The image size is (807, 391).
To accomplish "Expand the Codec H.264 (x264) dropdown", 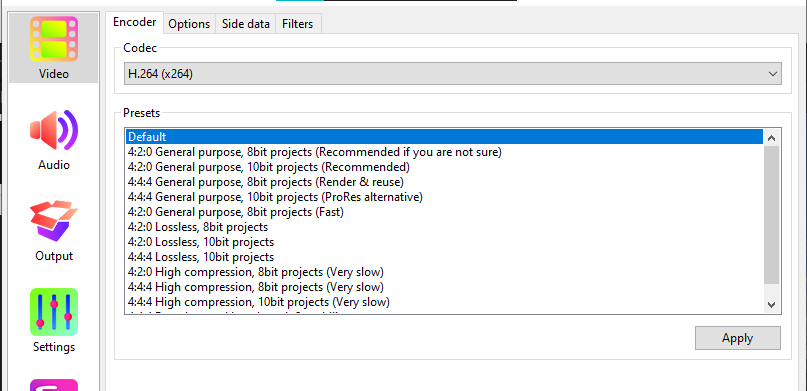I will coord(452,74).
